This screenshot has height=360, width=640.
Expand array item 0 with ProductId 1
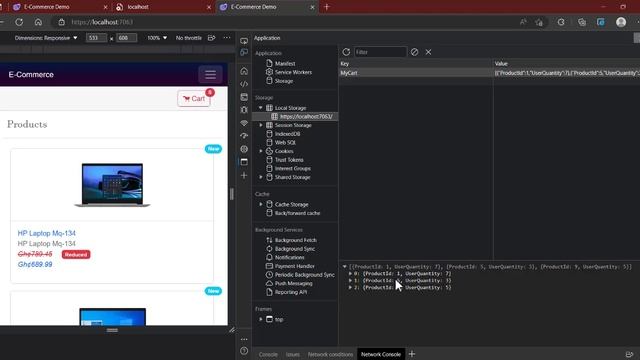(x=350, y=273)
